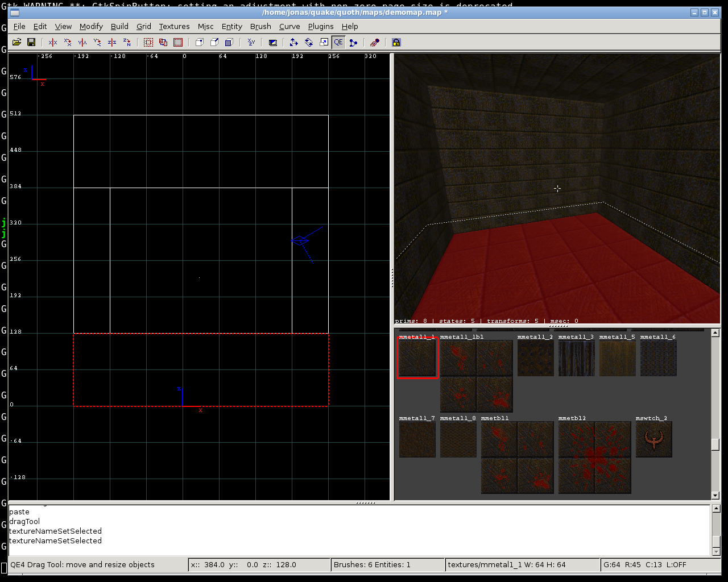Image resolution: width=728 pixels, height=582 pixels.
Task: Toggle the texture lock padlock button
Action: (x=396, y=42)
